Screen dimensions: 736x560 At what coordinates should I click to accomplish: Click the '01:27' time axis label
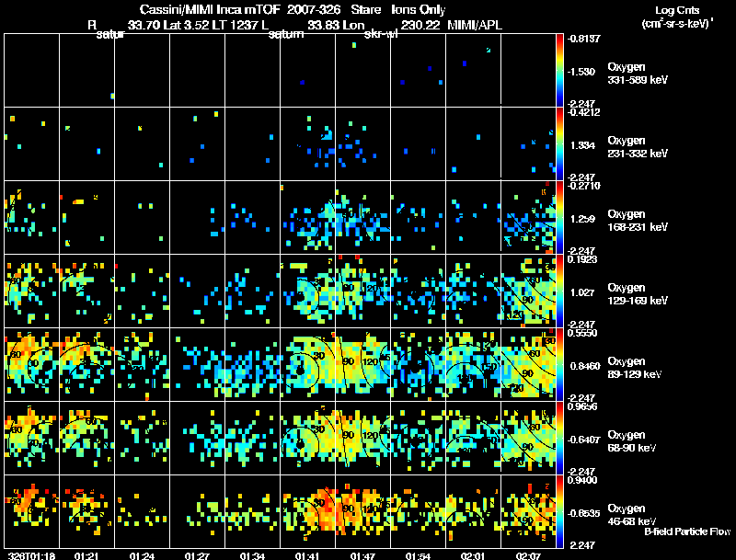pos(197,555)
